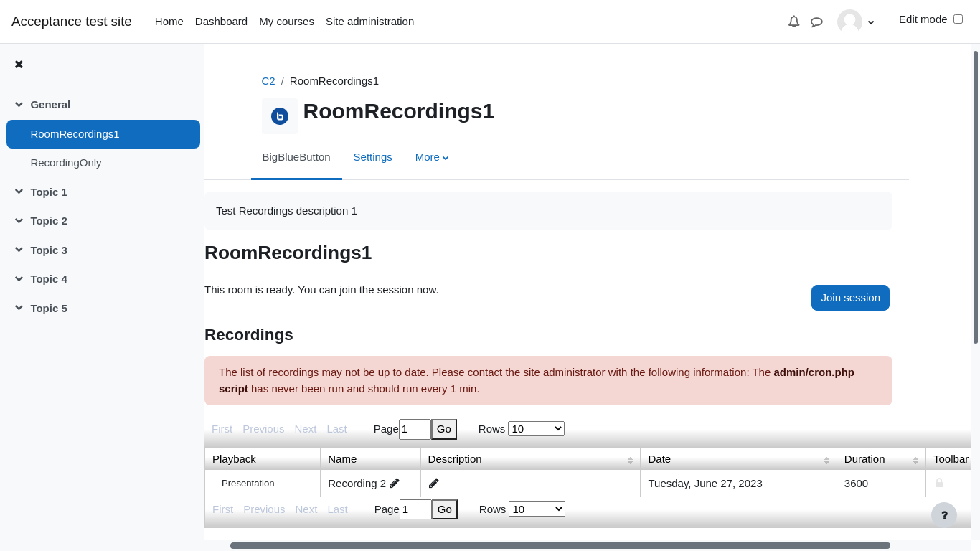
Task: Click top pagination Next link
Action: (x=305, y=429)
